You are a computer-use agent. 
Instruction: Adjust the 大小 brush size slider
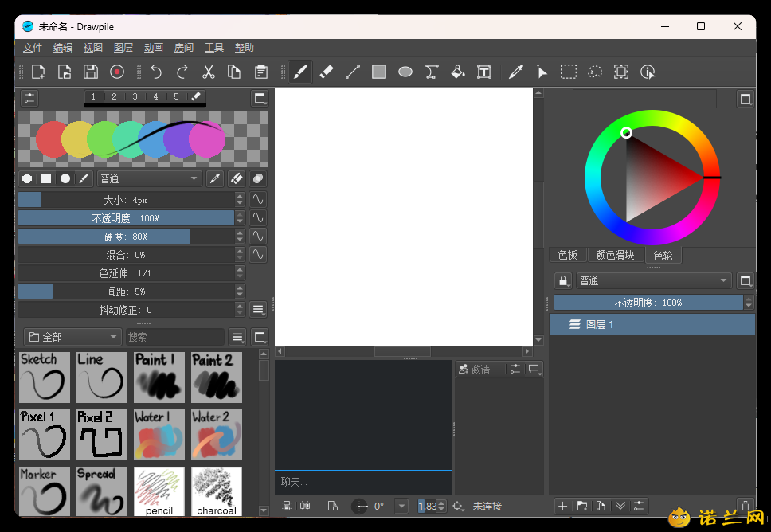pos(127,200)
